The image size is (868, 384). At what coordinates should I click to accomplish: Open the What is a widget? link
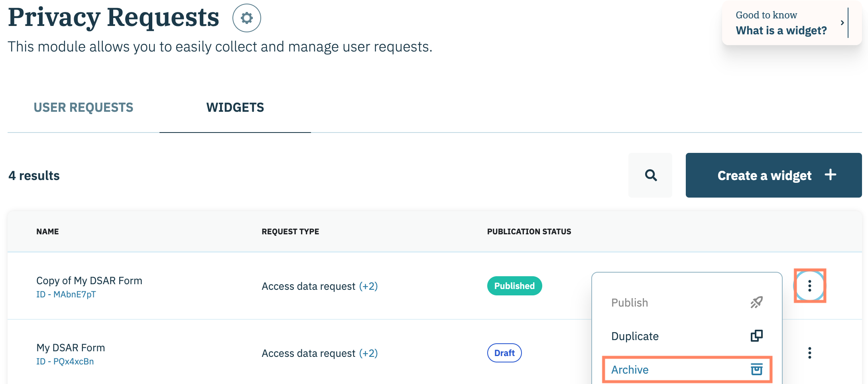pyautogui.click(x=781, y=31)
